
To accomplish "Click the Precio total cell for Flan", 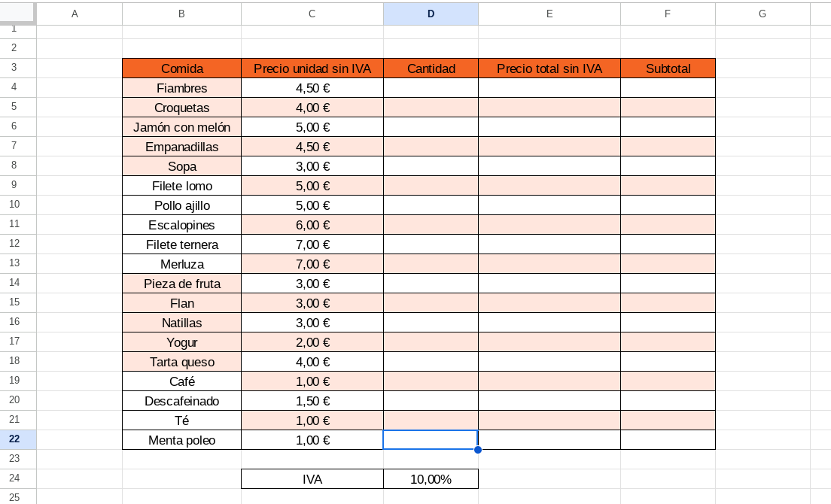I will click(549, 303).
